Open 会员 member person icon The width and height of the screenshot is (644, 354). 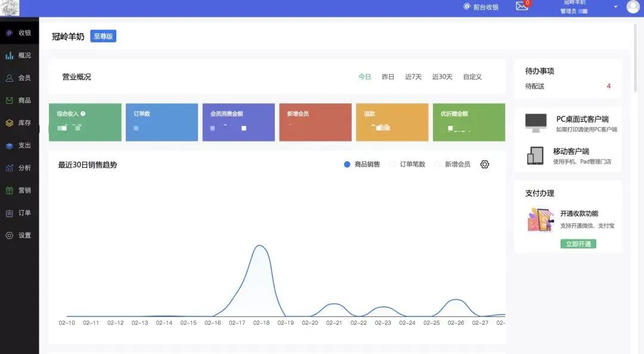pos(9,78)
